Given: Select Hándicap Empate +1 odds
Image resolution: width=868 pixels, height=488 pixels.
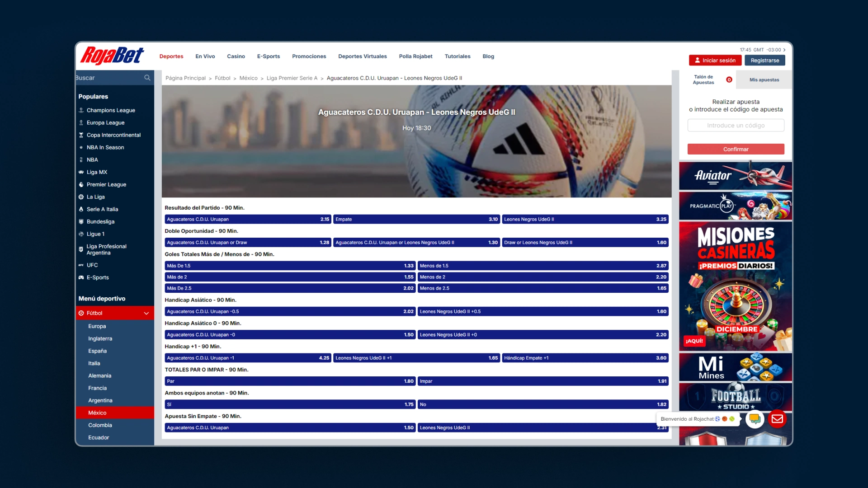Looking at the screenshot, I should 585,358.
